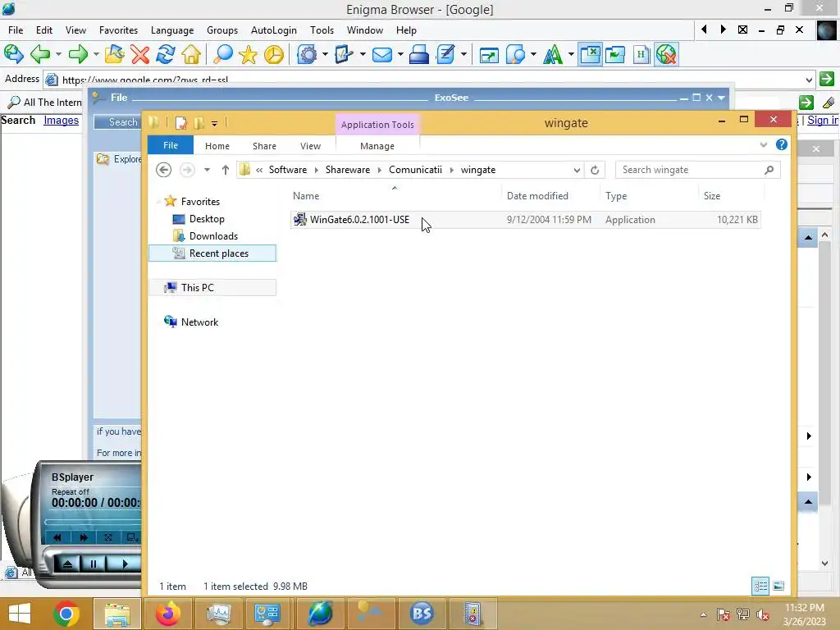Go back in Enigma Browser toolbar
Viewport: 840px width, 630px height.
click(x=40, y=54)
